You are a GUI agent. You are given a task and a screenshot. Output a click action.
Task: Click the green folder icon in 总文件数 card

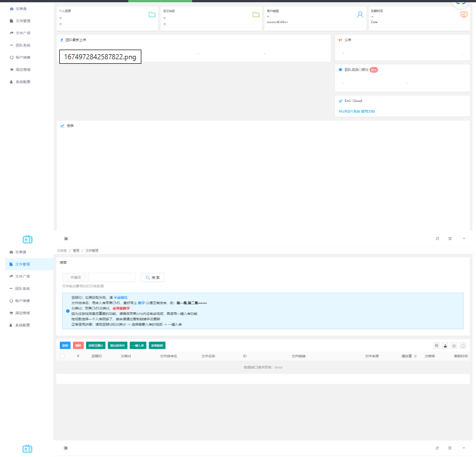[256, 15]
